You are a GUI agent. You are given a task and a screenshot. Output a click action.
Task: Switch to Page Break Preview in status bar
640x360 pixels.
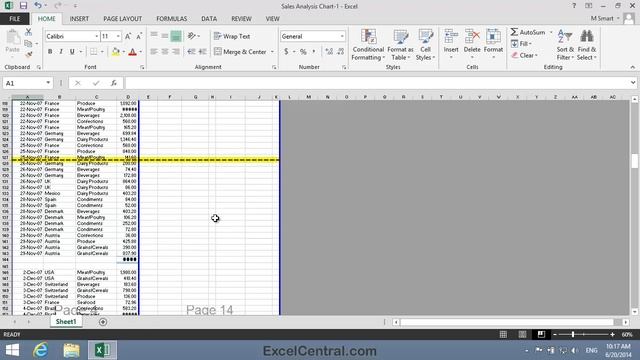click(x=541, y=334)
